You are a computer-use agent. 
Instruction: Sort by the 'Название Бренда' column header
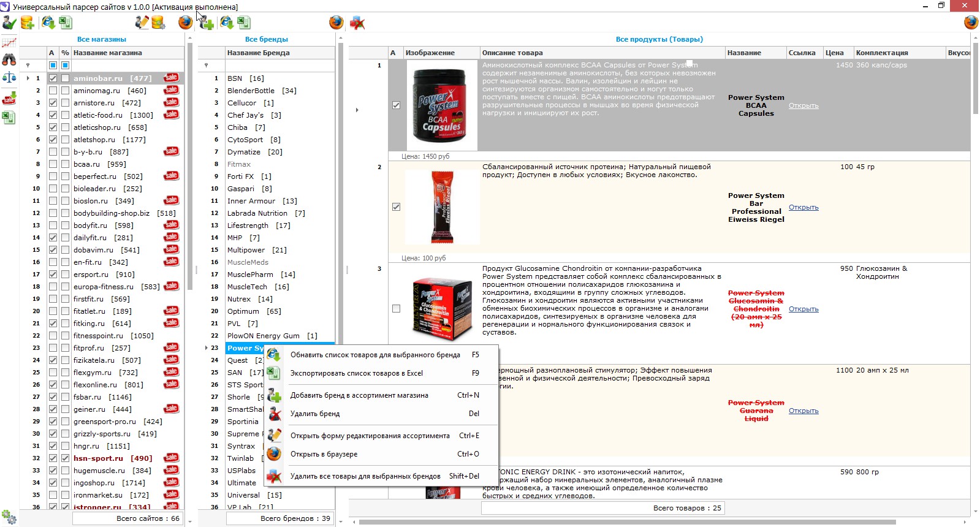(x=280, y=53)
